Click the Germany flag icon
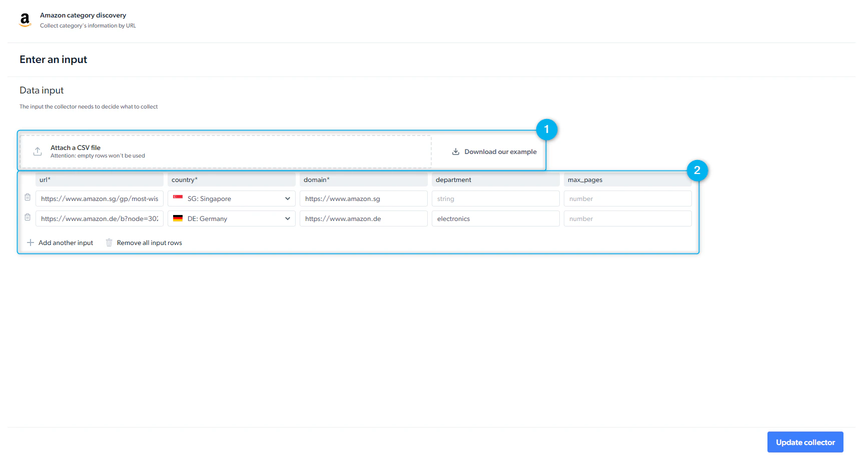Screen dimensions: 868x456 click(x=178, y=218)
